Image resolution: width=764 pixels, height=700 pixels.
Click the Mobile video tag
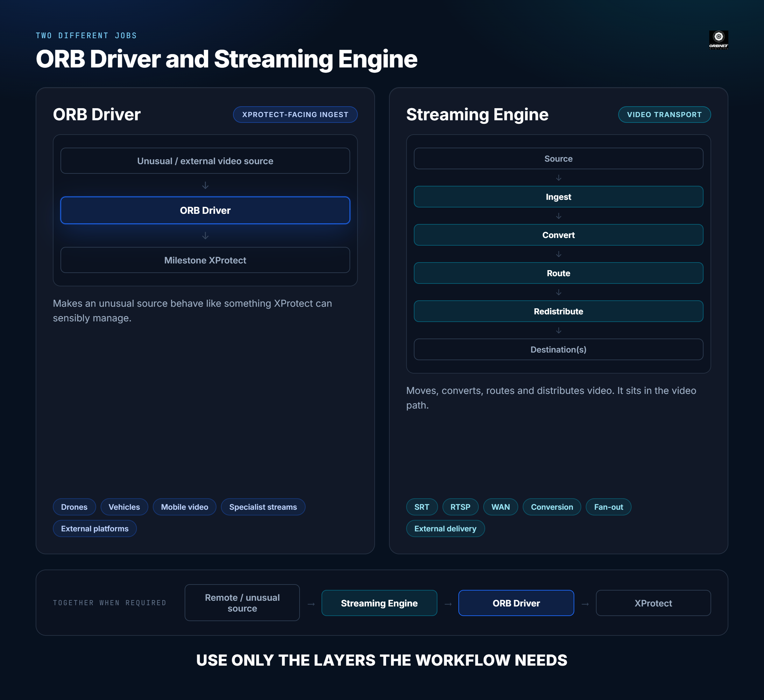click(185, 507)
